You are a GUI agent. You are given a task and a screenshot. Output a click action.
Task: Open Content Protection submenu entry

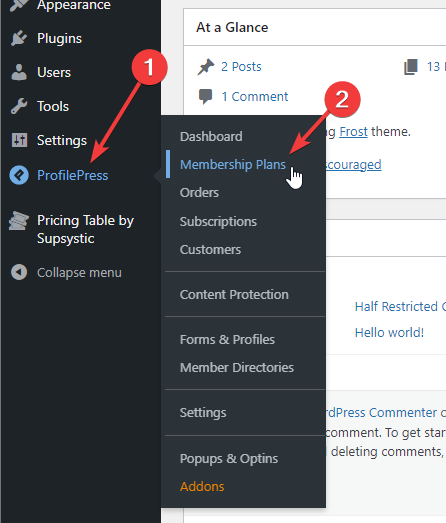[234, 294]
